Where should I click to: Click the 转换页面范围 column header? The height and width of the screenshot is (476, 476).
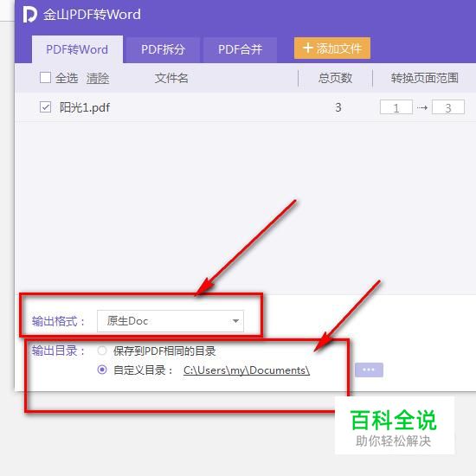pyautogui.click(x=424, y=78)
